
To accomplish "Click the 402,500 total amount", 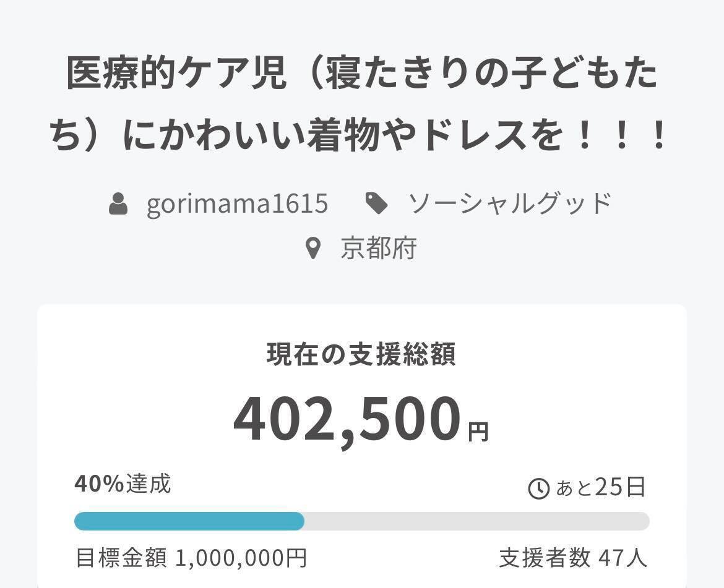I will [x=347, y=420].
